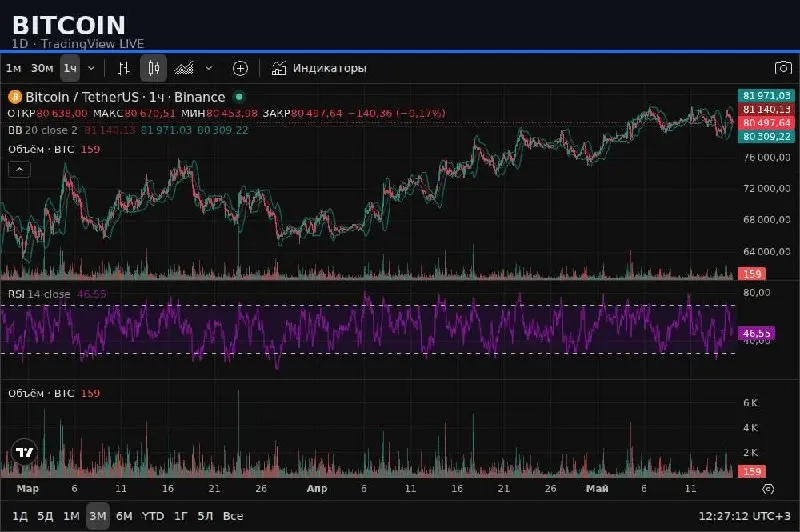Select the 30м timeframe
Viewport: 800px width, 532px height.
[x=42, y=68]
